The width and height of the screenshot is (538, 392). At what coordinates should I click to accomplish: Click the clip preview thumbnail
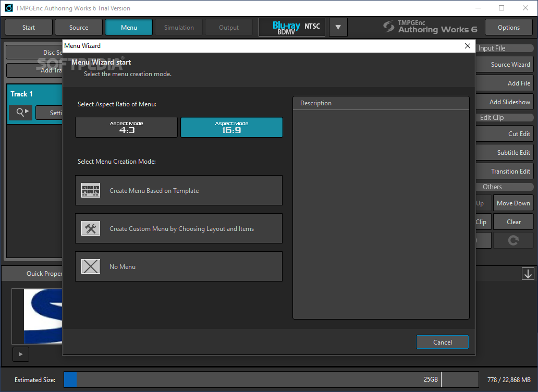[37, 316]
